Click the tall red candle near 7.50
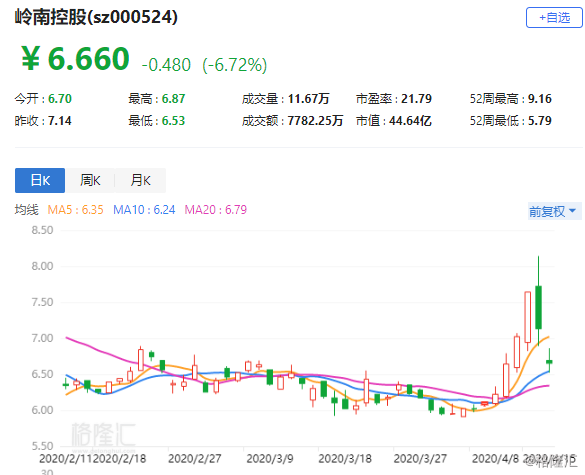Image resolution: width=585 pixels, height=475 pixels. tap(528, 317)
